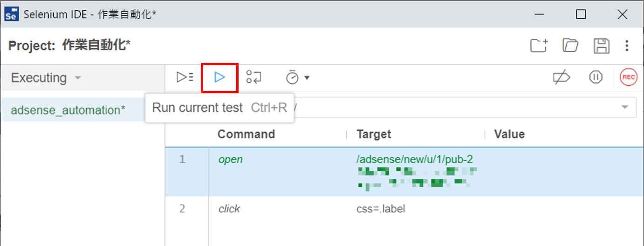Open the three-dot more options menu
Viewport: 644px width, 246px height.
click(627, 46)
